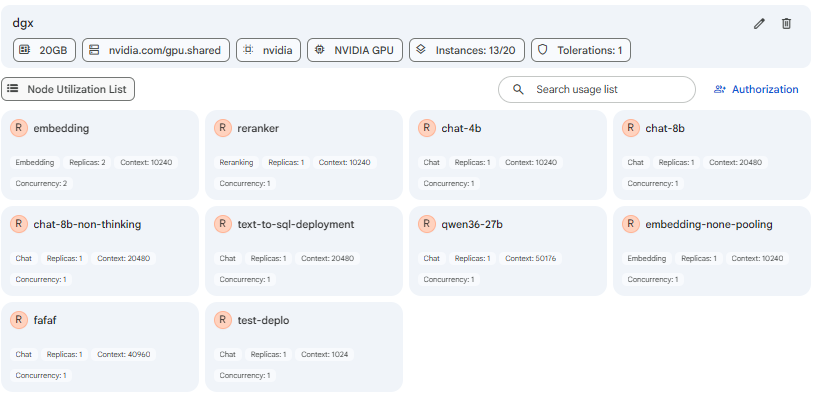Open the test-deplo card title
Image resolution: width=819 pixels, height=403 pixels.
(x=263, y=321)
